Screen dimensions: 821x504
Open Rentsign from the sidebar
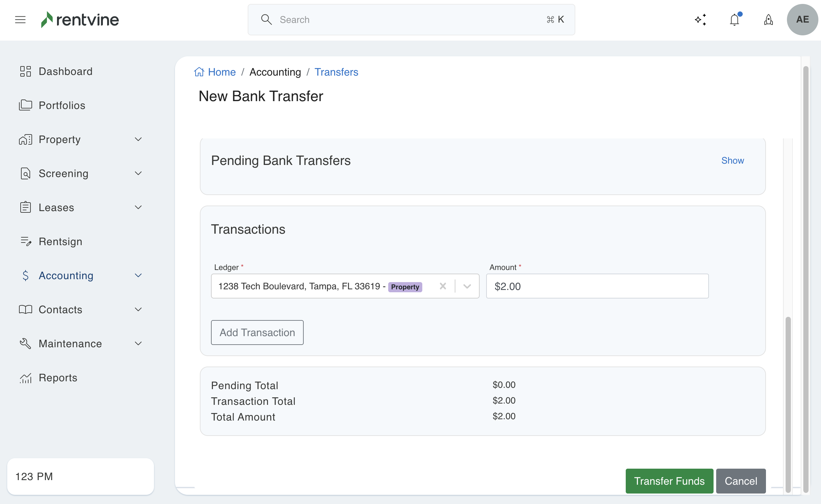click(x=60, y=241)
